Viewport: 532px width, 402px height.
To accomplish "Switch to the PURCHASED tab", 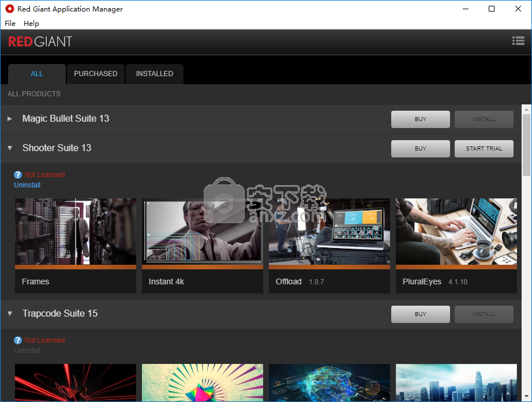I will (x=96, y=74).
